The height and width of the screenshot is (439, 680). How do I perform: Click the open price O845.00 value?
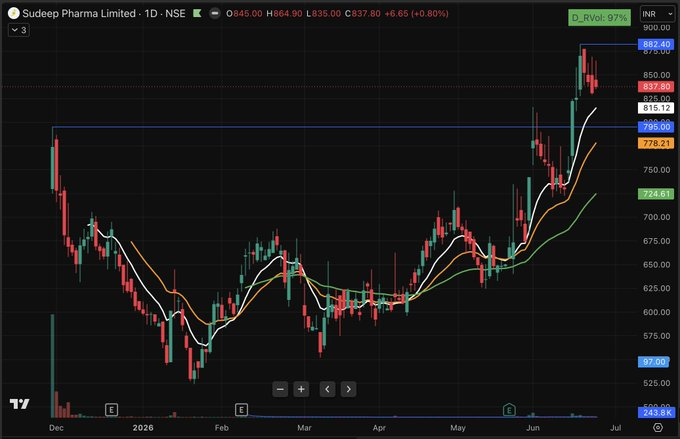(244, 13)
